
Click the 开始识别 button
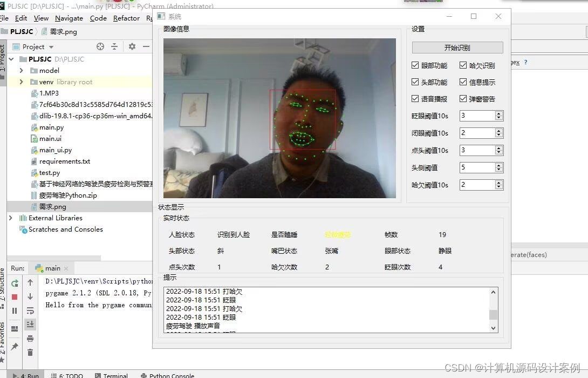tap(457, 48)
